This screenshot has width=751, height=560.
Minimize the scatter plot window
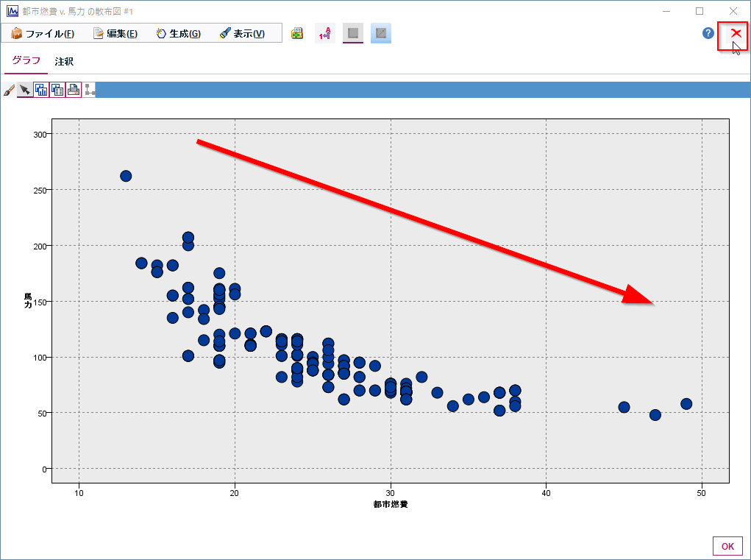tap(666, 11)
